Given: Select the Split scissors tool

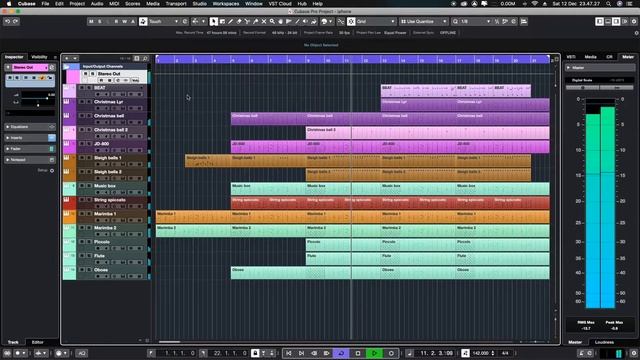Looking at the screenshot, I should 247,21.
